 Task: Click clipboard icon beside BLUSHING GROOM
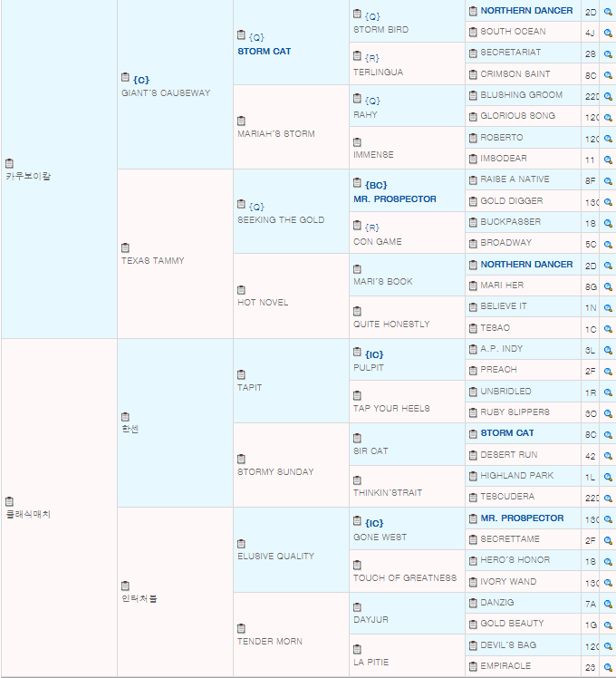473,95
